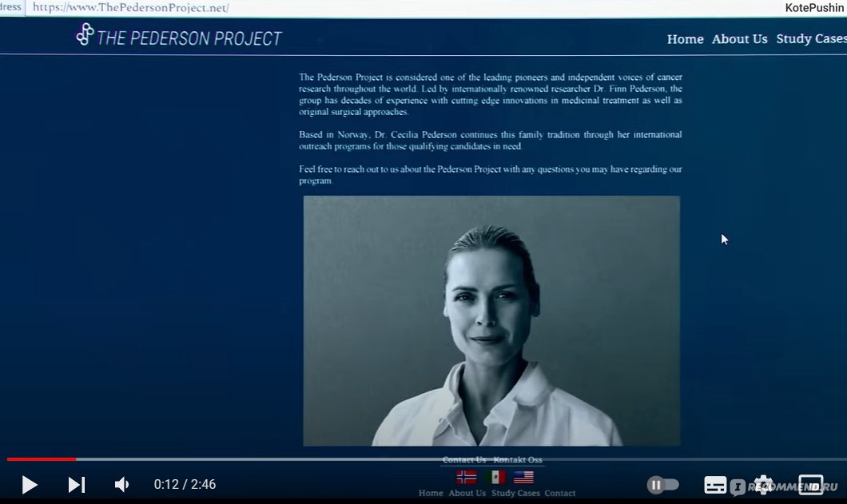
Task: Click the footer Contact link
Action: point(559,493)
